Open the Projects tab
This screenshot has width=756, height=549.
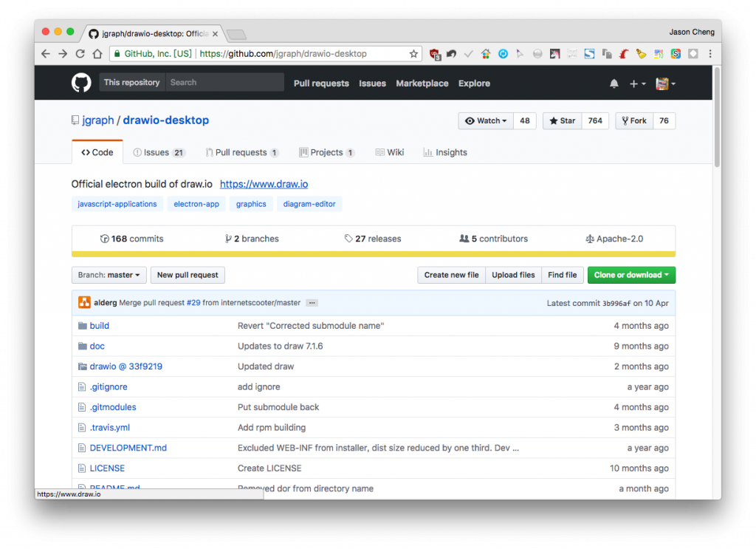coord(327,152)
